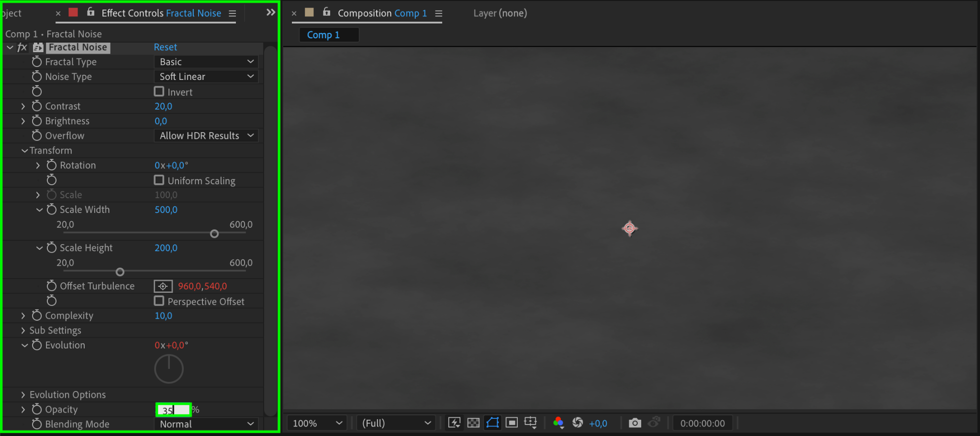The height and width of the screenshot is (436, 980).
Task: Open show channel color management icon
Action: click(x=558, y=423)
